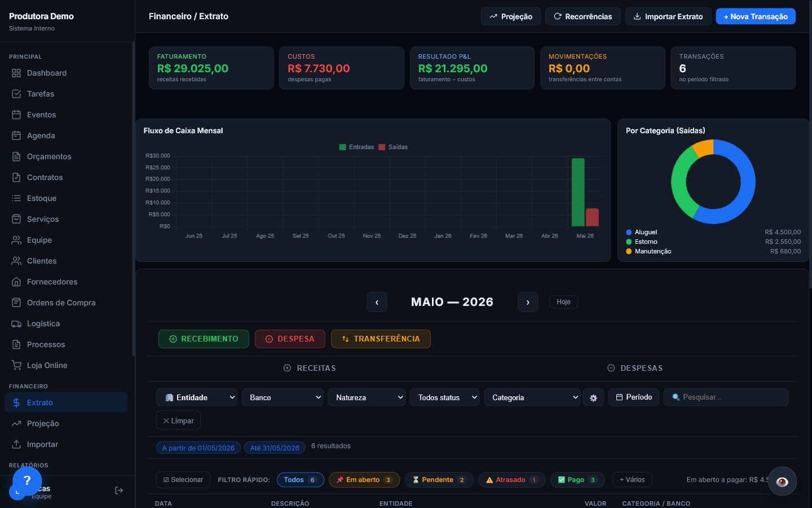Remove the 'Até 31/05/2026' filter chip
The image size is (812, 508).
275,448
